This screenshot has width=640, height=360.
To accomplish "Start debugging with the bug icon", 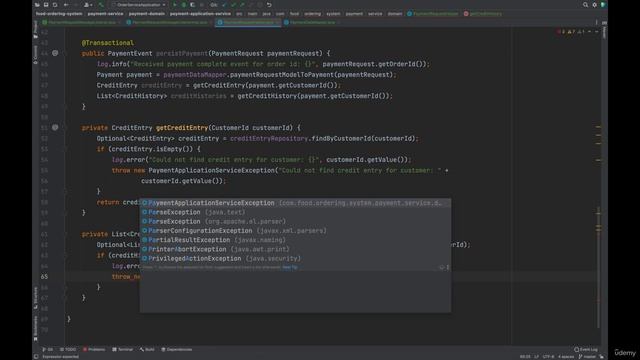I will pyautogui.click(x=184, y=5).
